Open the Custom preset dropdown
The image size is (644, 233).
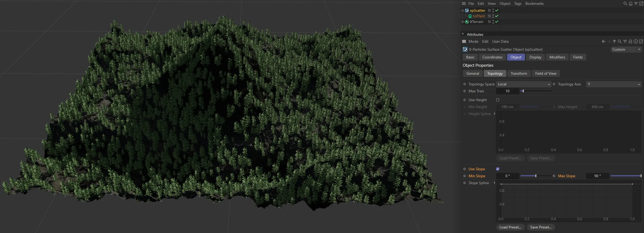626,49
